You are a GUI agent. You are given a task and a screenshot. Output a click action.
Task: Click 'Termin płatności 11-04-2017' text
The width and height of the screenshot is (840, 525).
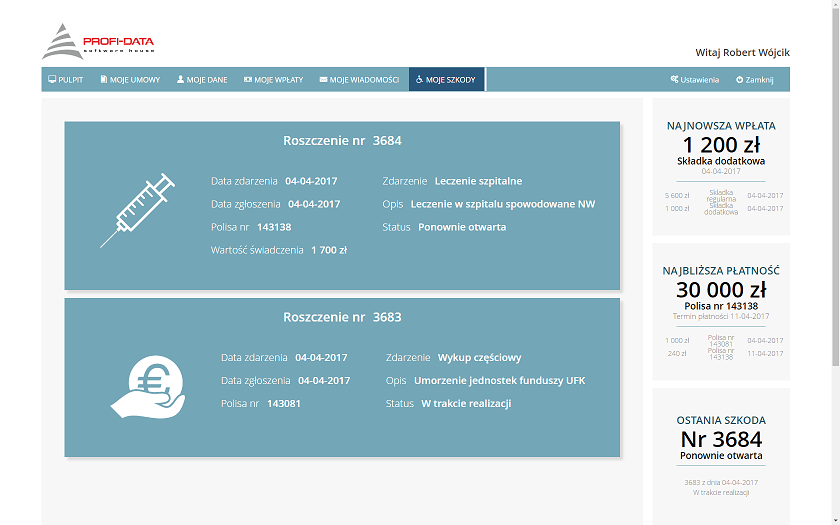pyautogui.click(x=721, y=316)
